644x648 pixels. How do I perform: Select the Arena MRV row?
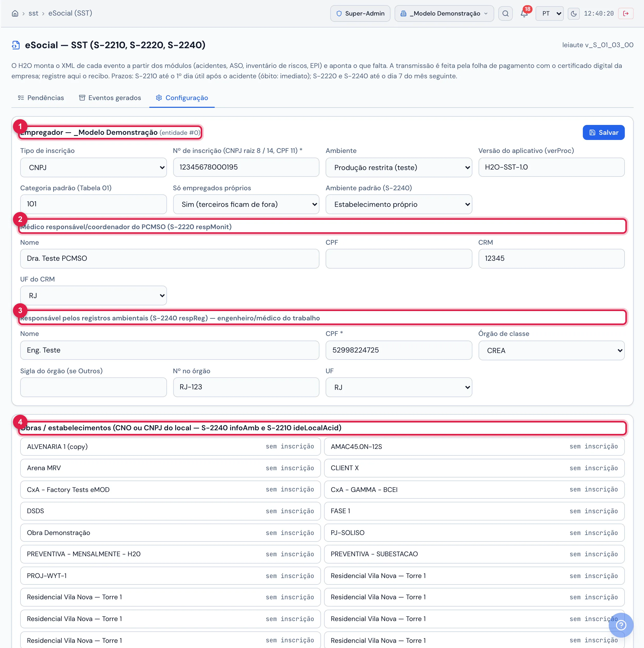pyautogui.click(x=170, y=468)
